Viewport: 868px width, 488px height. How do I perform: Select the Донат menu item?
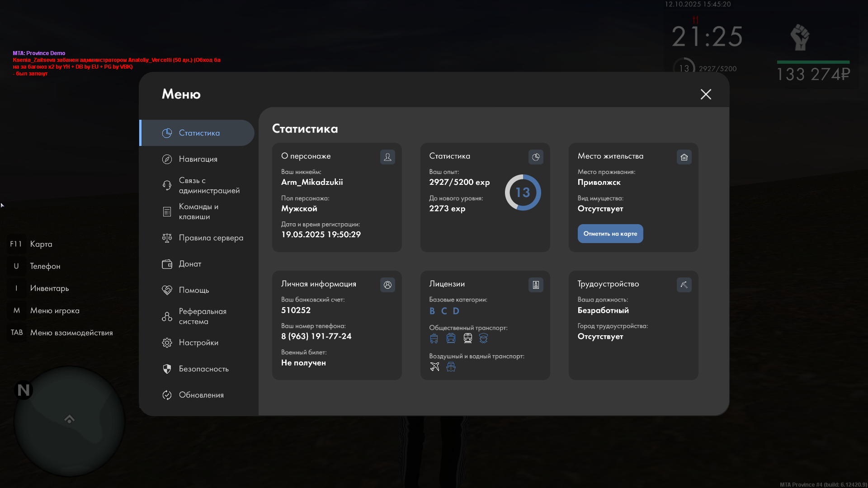(190, 264)
